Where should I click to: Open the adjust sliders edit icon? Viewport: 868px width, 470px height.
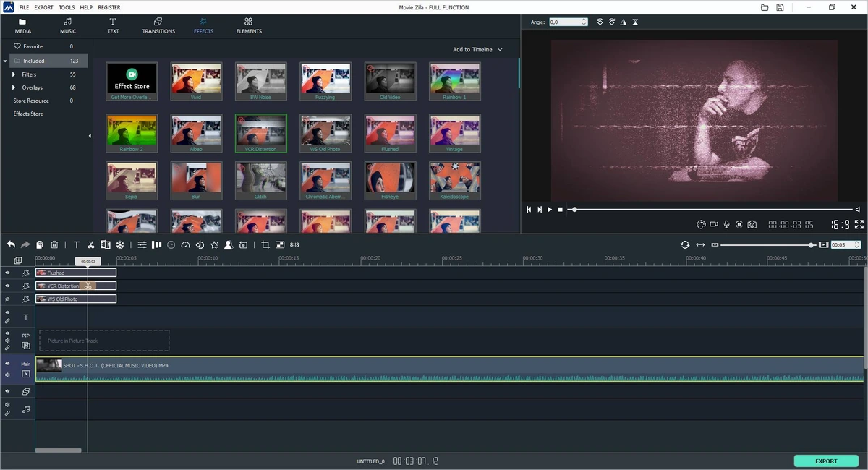142,245
